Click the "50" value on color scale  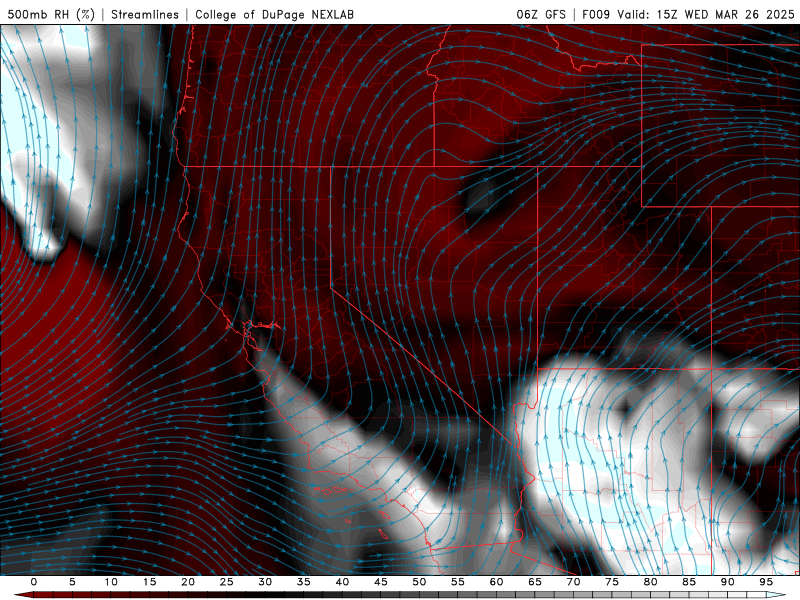419,582
